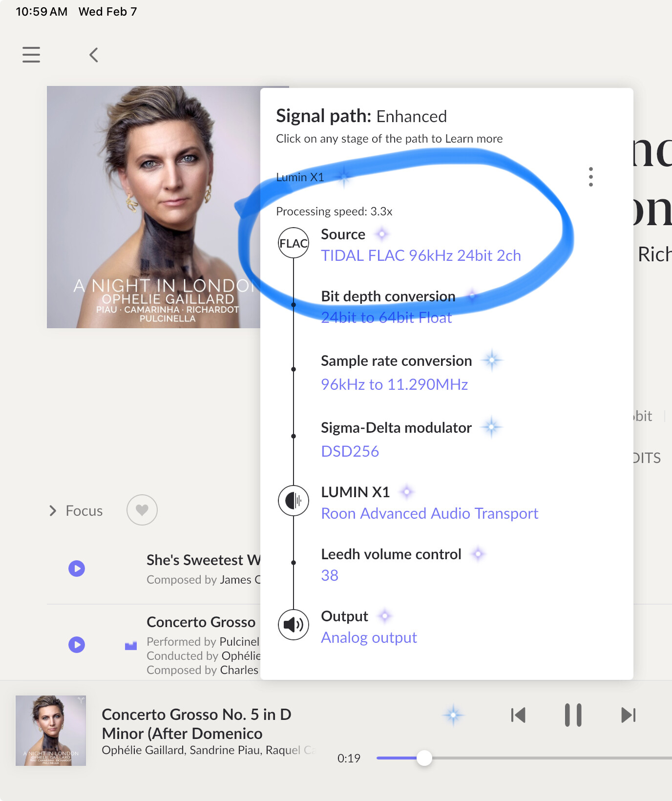Play She's Sweetest track
This screenshot has width=672, height=801.
[77, 569]
